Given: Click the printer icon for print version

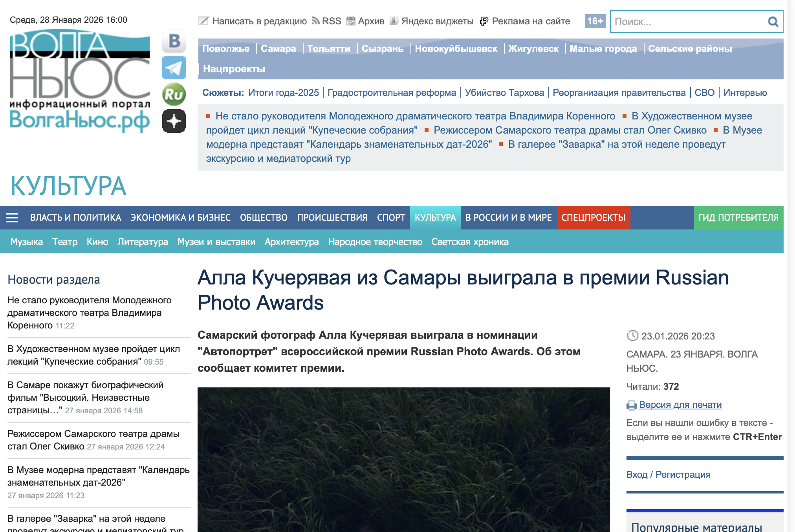Looking at the screenshot, I should click(631, 405).
